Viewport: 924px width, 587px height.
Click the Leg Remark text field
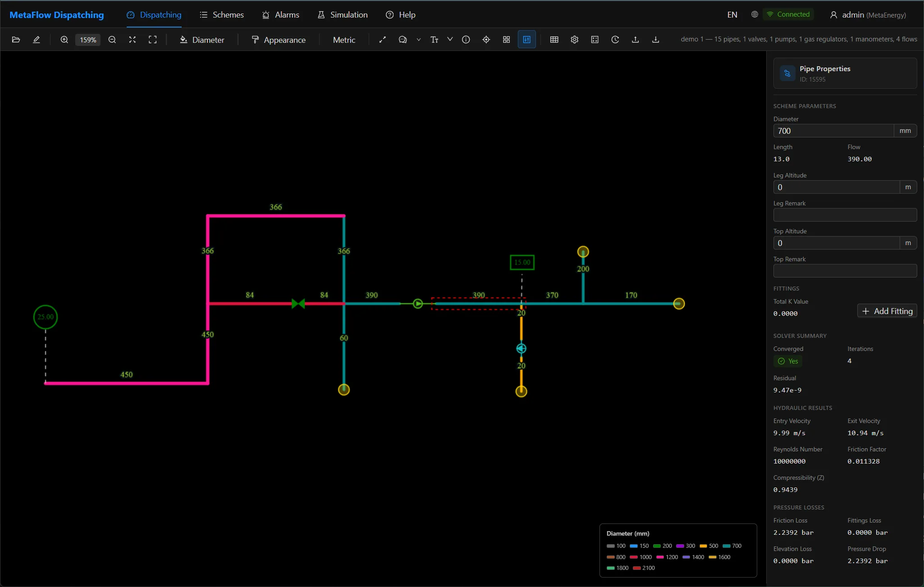pos(845,215)
